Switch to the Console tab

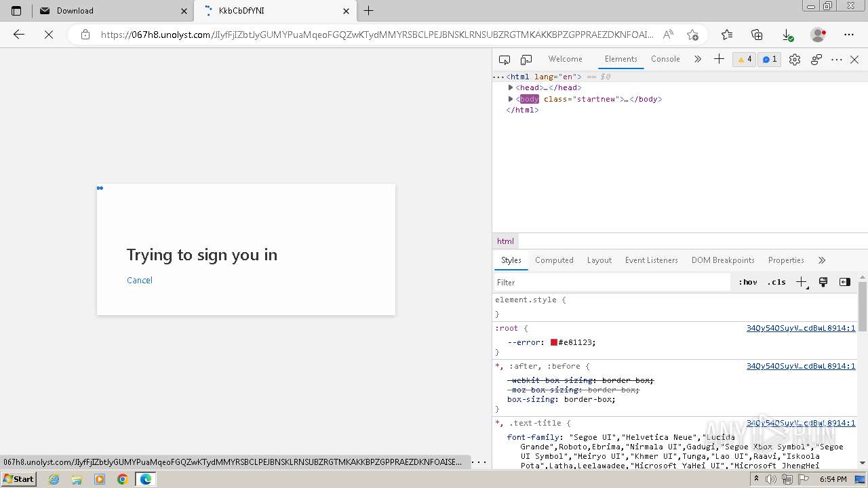[x=665, y=59]
